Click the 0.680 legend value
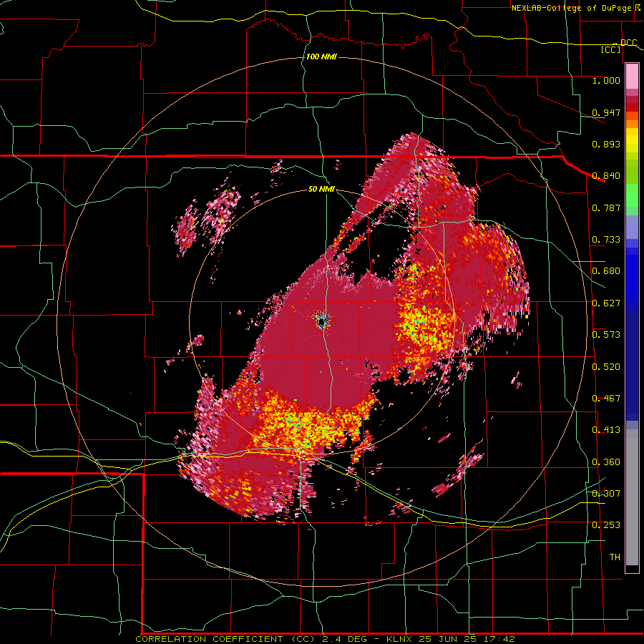644x644 pixels. [606, 270]
